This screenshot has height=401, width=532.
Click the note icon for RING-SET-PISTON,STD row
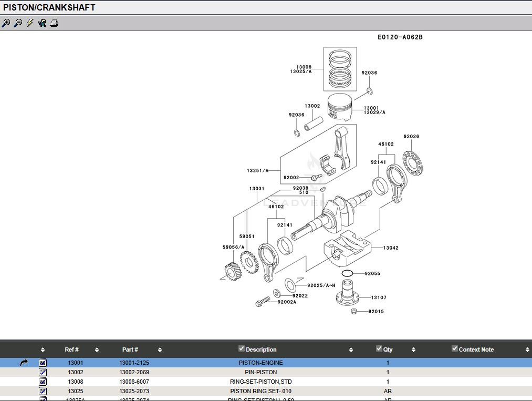click(43, 382)
